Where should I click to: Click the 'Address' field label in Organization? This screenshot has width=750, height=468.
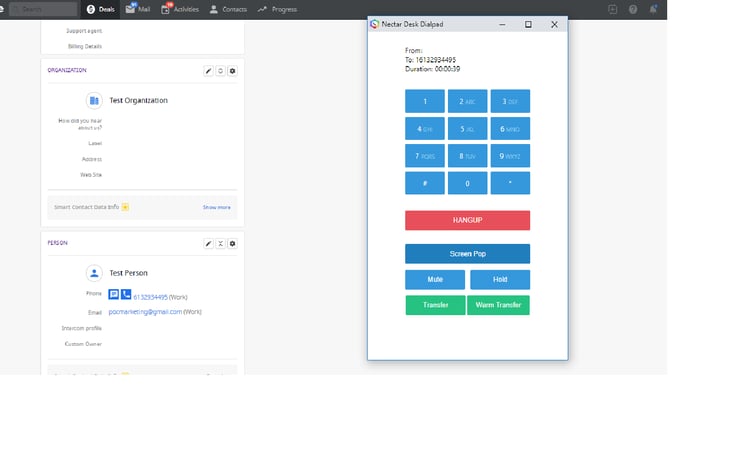pos(92,159)
